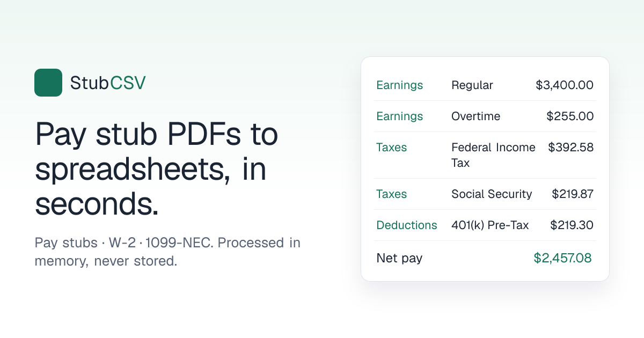Click the 'Federal Income Tax' cell
Viewport: 644px width, 338px height.
pos(493,155)
